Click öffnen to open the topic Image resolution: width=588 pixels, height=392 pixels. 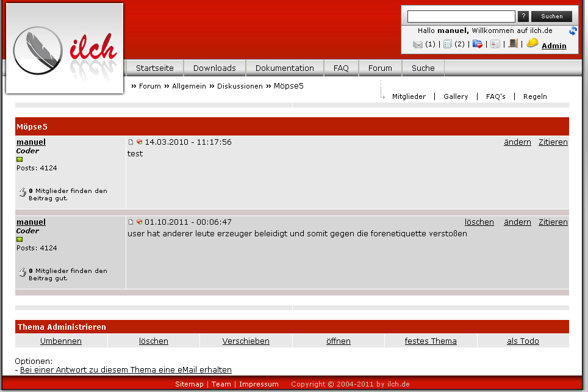coord(339,341)
